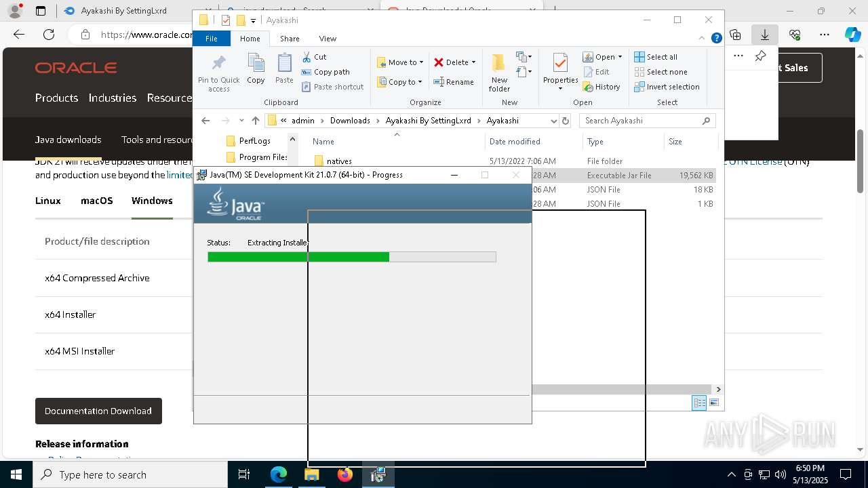868x488 pixels.
Task: Click Paste shortcut in Clipboard group
Action: pos(333,87)
